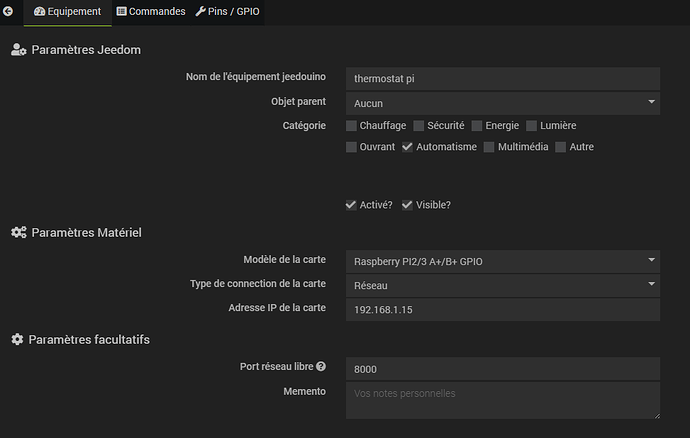Open the Equipement tab
690x438 pixels.
(67, 12)
